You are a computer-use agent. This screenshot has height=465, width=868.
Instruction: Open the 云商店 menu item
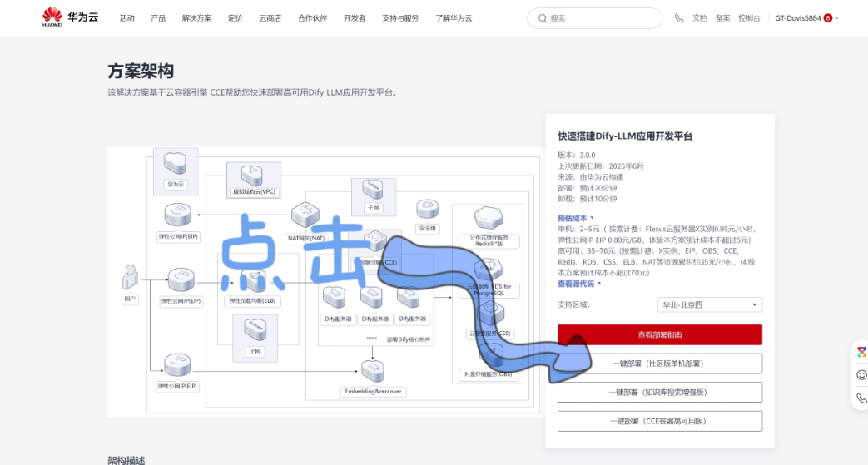point(270,17)
